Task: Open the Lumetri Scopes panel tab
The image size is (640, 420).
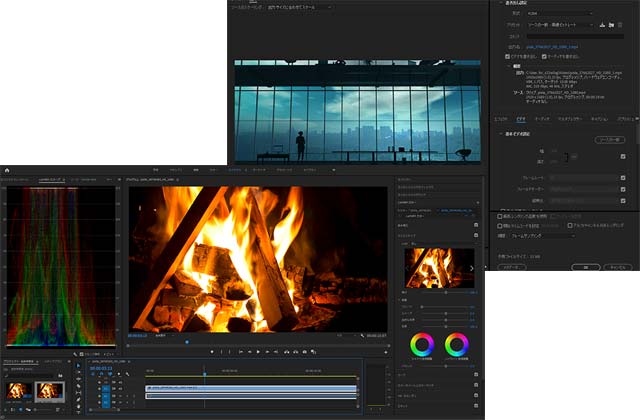Action: pos(50,179)
